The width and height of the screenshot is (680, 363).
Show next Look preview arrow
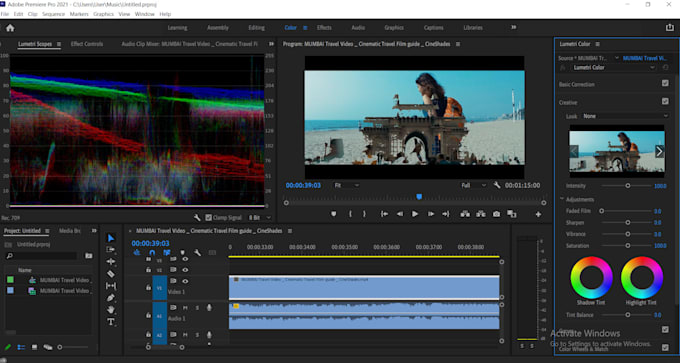click(659, 151)
